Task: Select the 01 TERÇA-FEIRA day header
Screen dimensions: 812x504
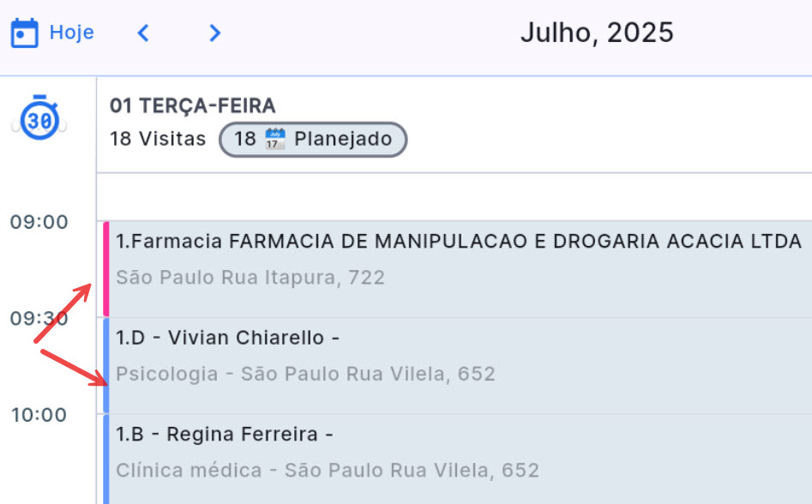Action: click(193, 105)
